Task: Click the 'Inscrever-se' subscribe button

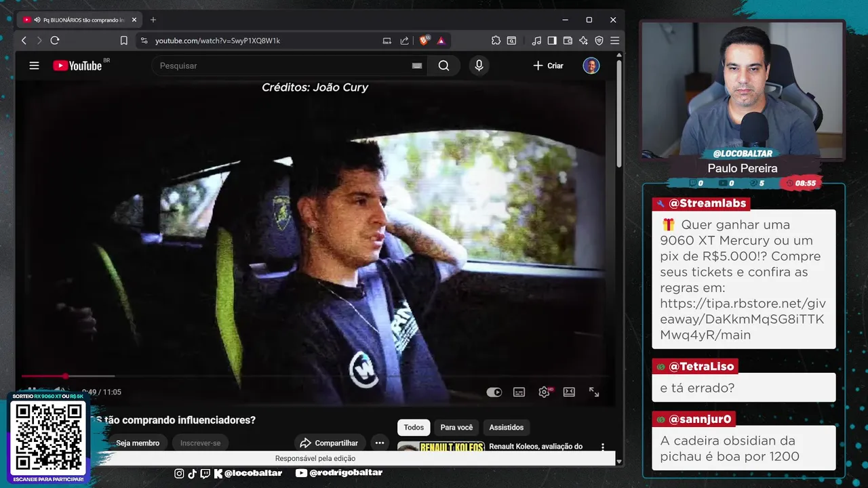Action: pos(200,443)
